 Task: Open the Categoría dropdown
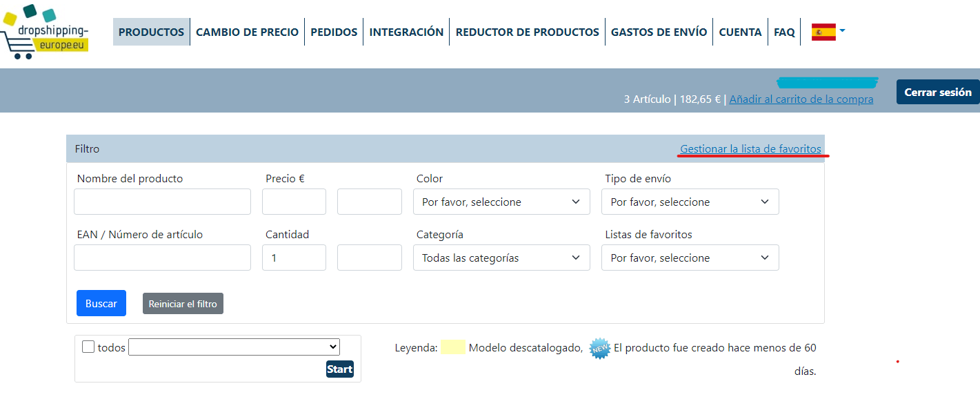501,258
